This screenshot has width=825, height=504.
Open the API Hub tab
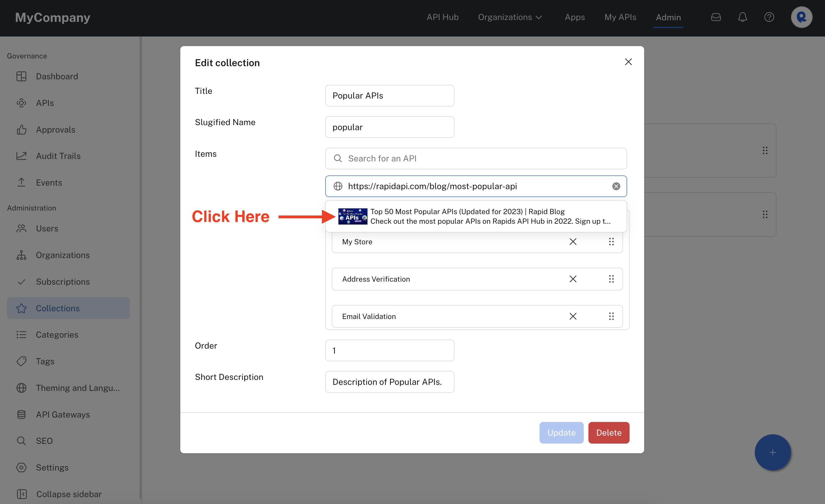(443, 16)
